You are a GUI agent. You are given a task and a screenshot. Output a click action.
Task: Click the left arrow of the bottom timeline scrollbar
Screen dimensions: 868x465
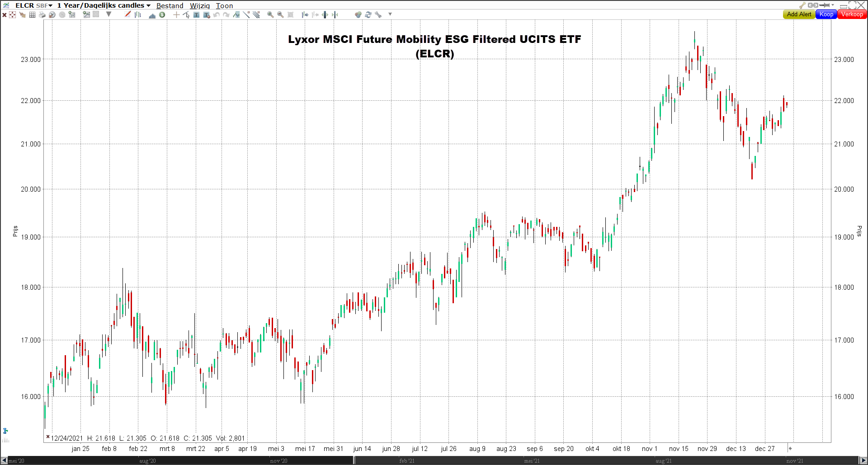4,460
